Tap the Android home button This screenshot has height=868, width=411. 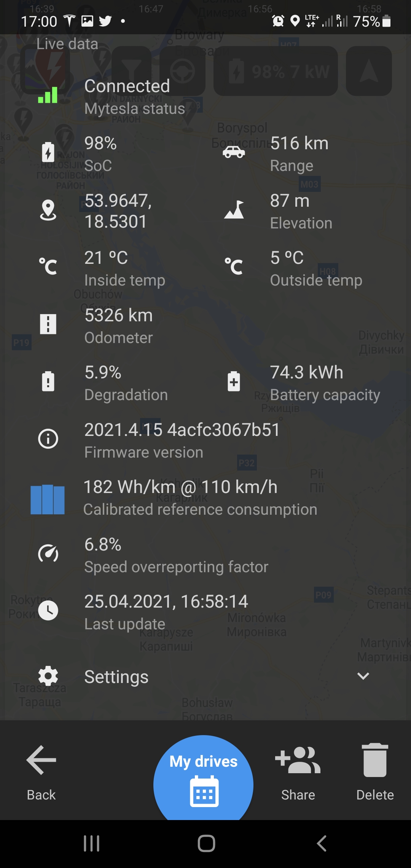206,844
